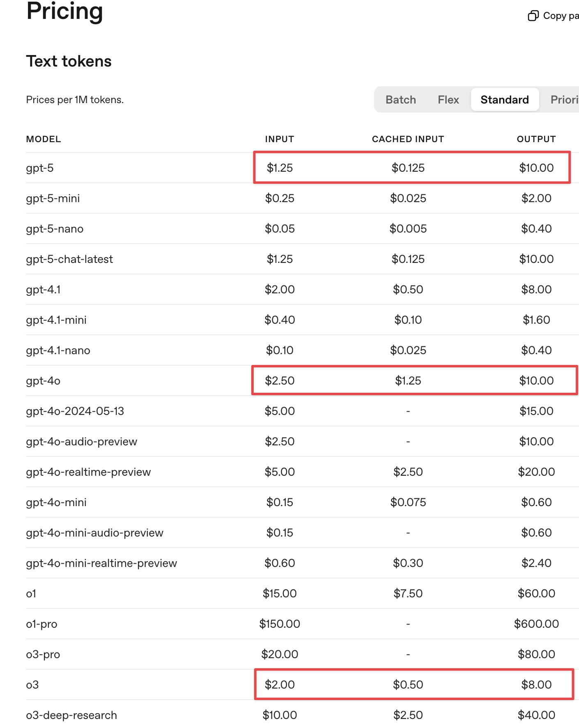Select the gpt-4o-2024-05-13 model name
The height and width of the screenshot is (728, 579).
pos(75,411)
